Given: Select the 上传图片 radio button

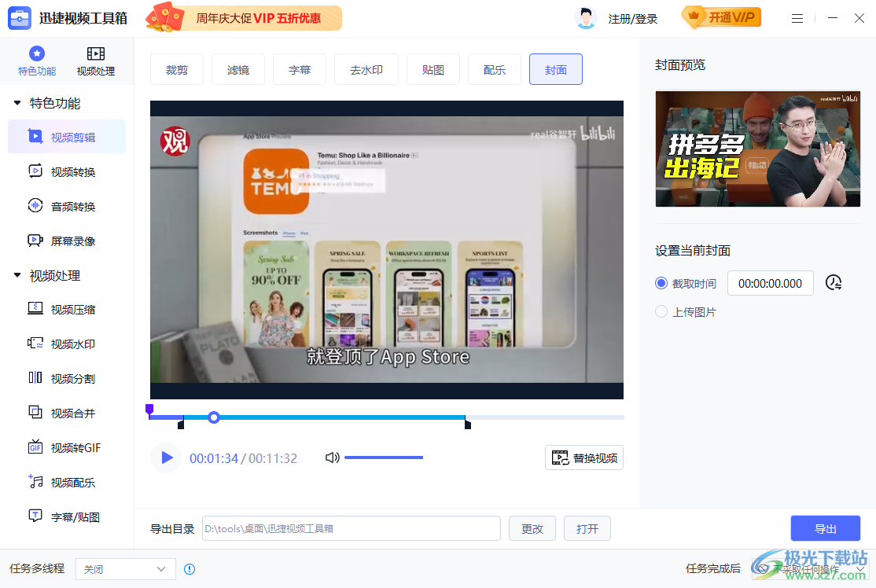Looking at the screenshot, I should tap(661, 311).
